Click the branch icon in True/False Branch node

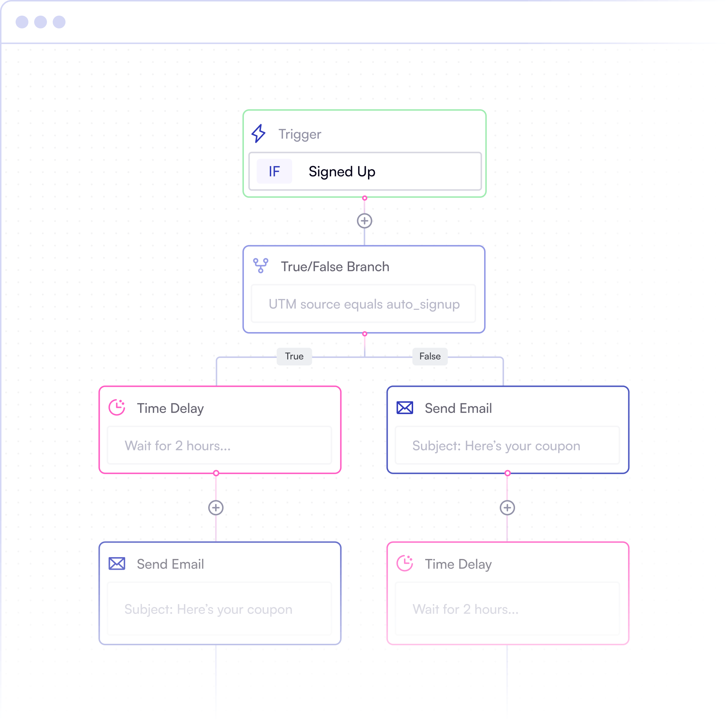coord(261,266)
